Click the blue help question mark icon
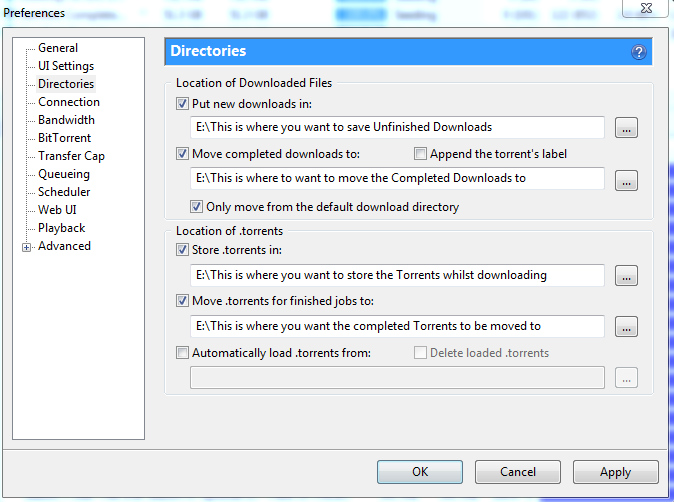This screenshot has height=502, width=674. point(639,52)
